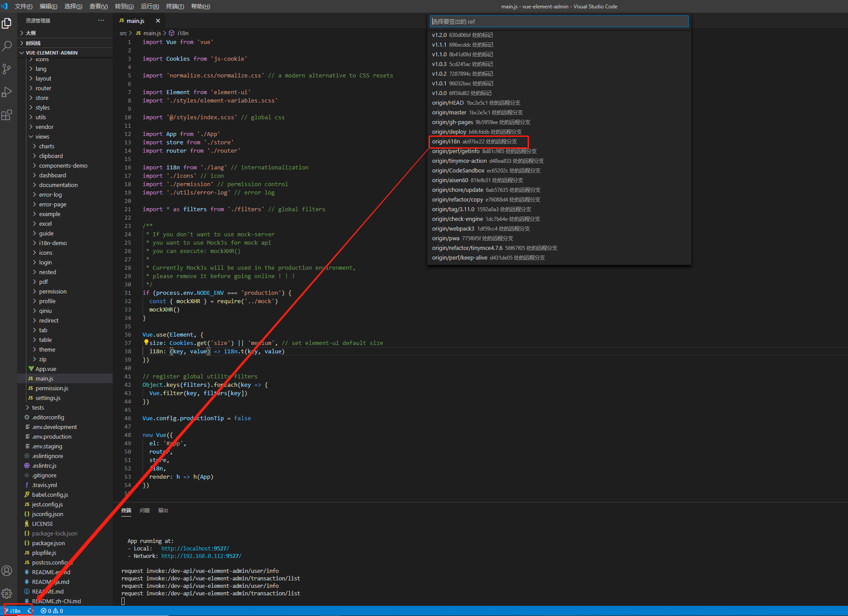
Task: Open the Source Control view icon
Action: pyautogui.click(x=7, y=69)
